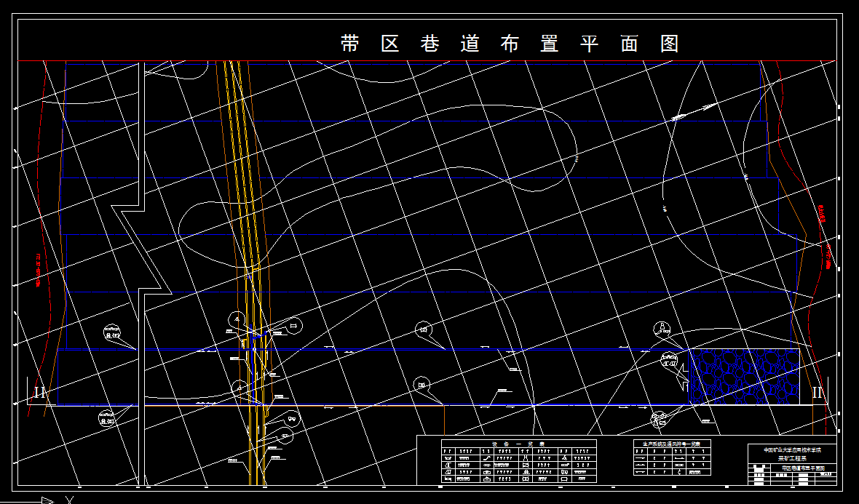Click the UCS Y-axis icon at bottom left
Image resolution: width=859 pixels, height=504 pixels.
[x=69, y=499]
